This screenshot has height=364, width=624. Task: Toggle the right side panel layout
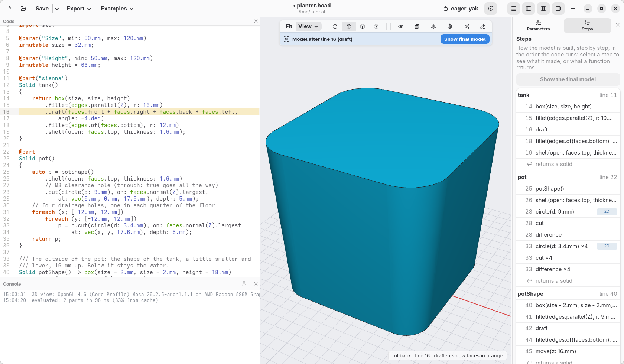(x=558, y=9)
